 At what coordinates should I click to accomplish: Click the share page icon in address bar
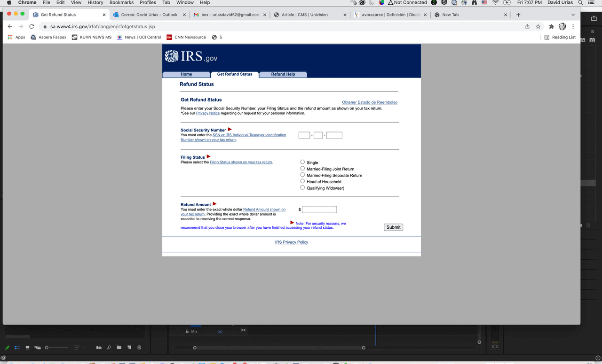[x=527, y=27]
